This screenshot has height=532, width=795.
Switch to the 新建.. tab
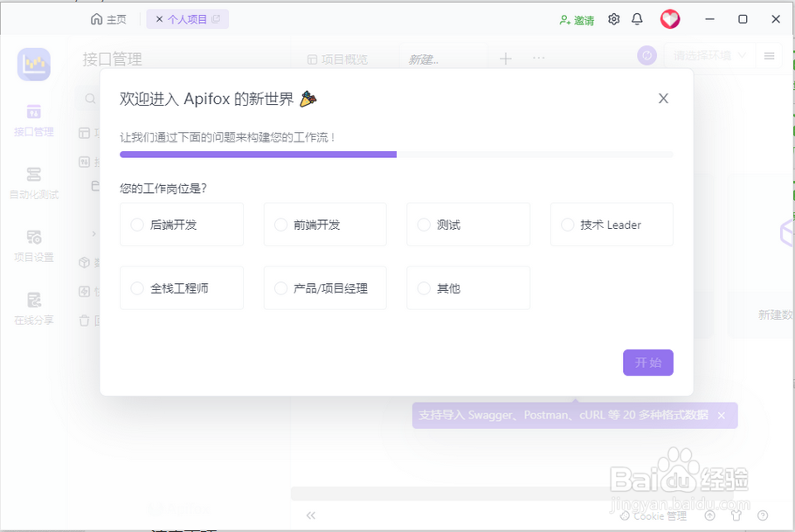point(424,60)
